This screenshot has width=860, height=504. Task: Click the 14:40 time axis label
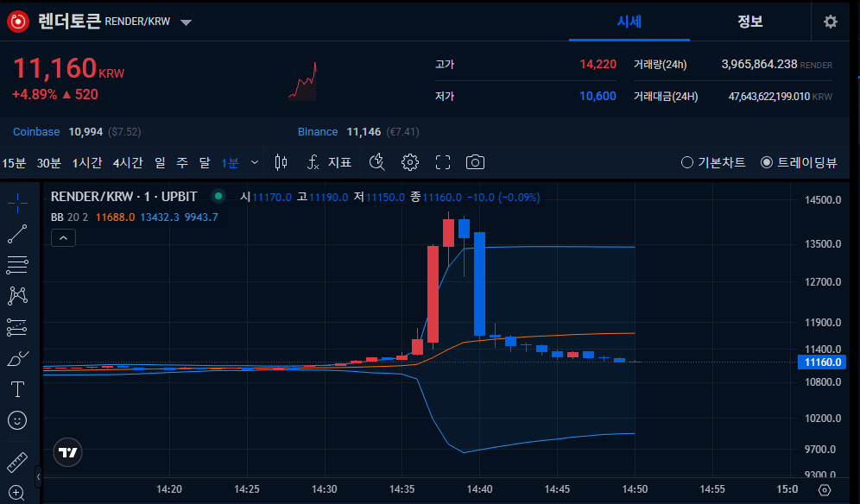coord(479,489)
